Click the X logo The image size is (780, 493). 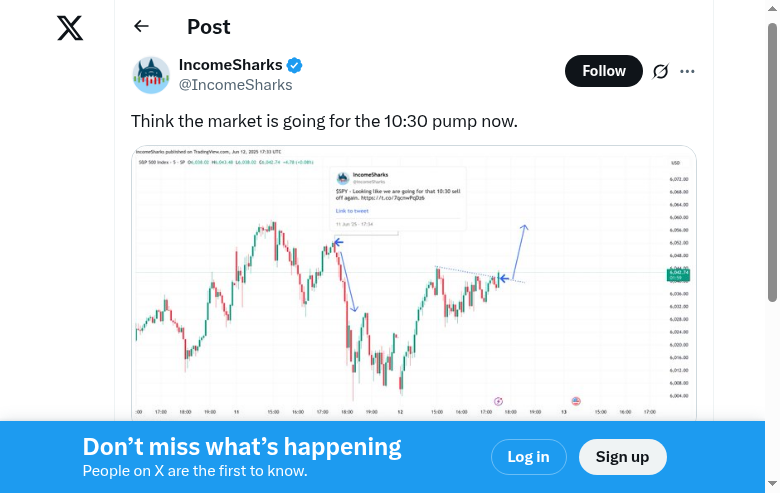[70, 28]
